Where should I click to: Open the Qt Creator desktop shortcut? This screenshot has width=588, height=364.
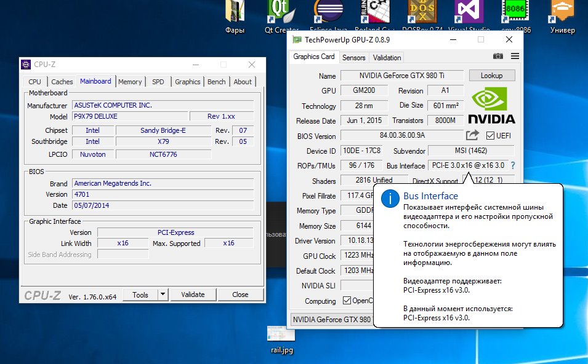(281, 17)
